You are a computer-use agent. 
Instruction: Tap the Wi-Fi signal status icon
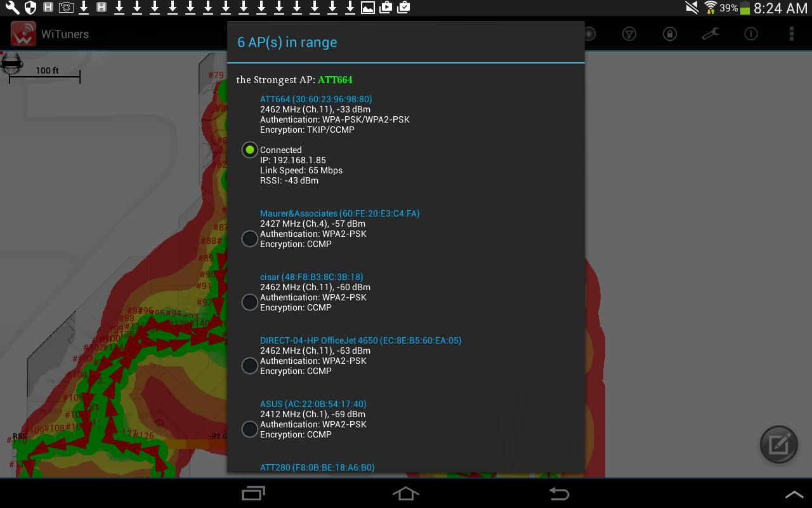[710, 8]
